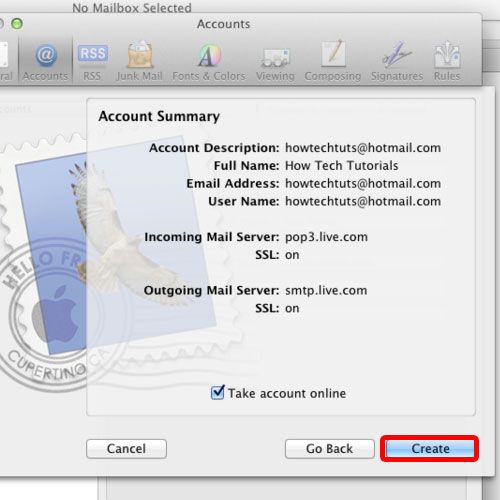Click the Take account online label
This screenshot has width=500, height=500.
pos(287,393)
